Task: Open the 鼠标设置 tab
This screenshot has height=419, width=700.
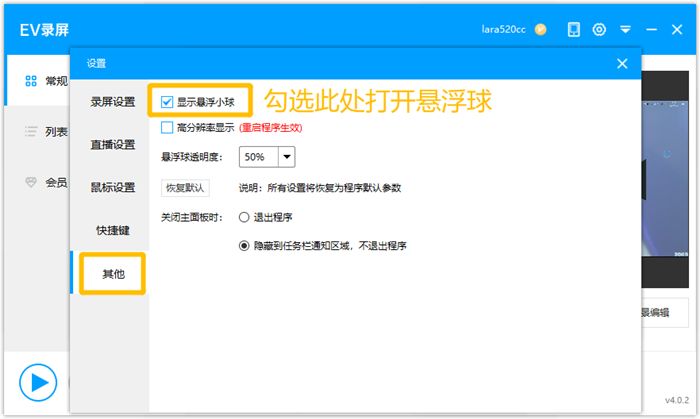Action: click(x=112, y=187)
